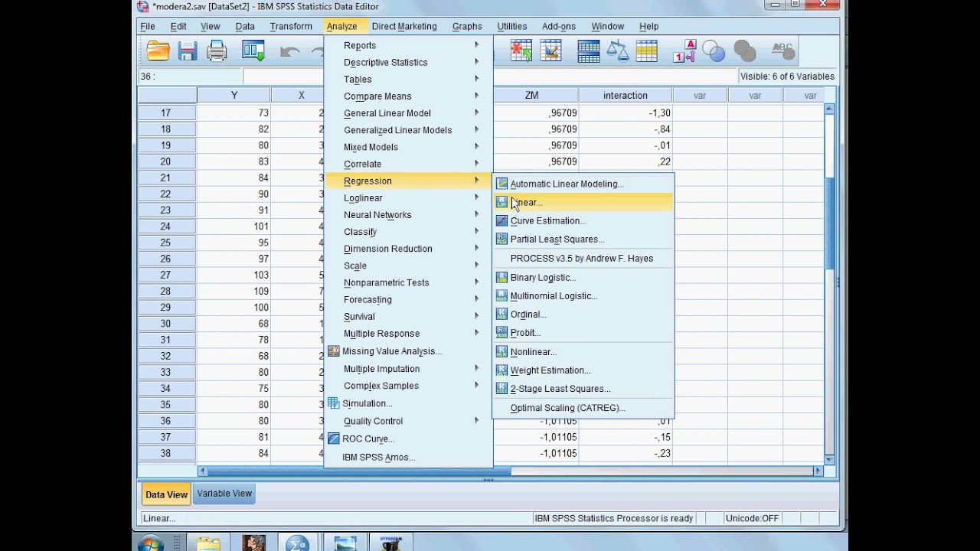
Task: Expand the Multiple Imputation submenu
Action: click(407, 368)
